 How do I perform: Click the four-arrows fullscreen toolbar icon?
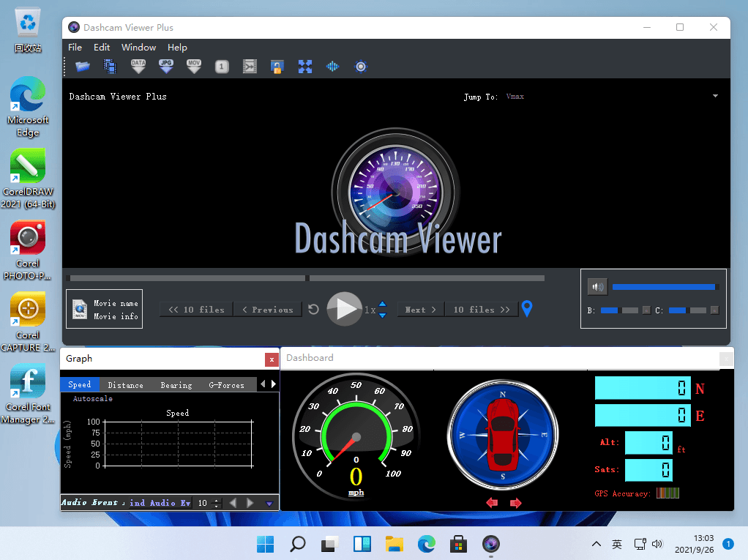coord(304,67)
